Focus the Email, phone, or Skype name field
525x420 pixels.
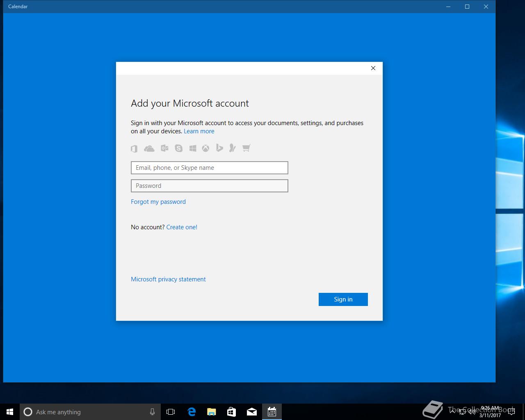point(210,168)
